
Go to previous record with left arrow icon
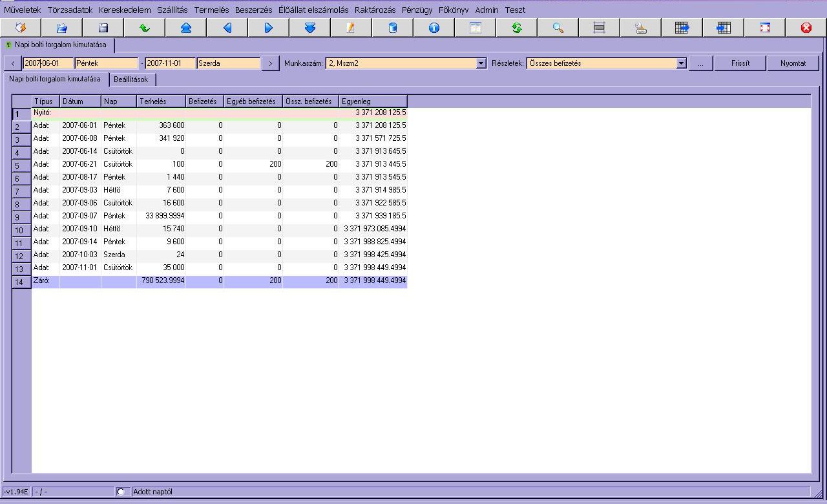[227, 28]
